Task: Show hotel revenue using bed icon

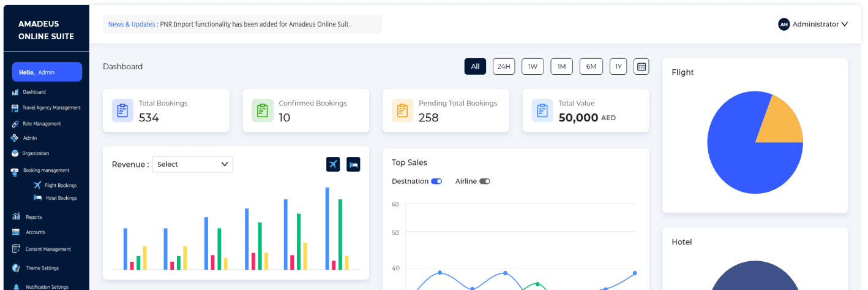Action: pos(353,164)
